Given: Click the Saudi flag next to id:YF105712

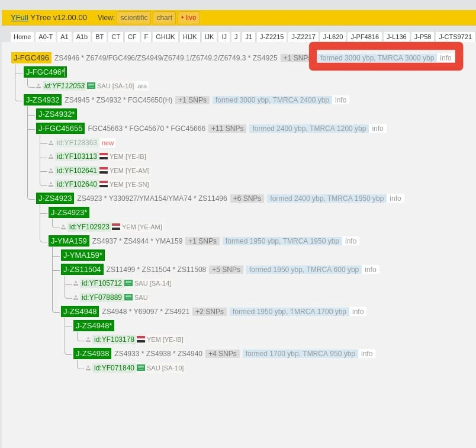Looking at the screenshot, I should 128,283.
